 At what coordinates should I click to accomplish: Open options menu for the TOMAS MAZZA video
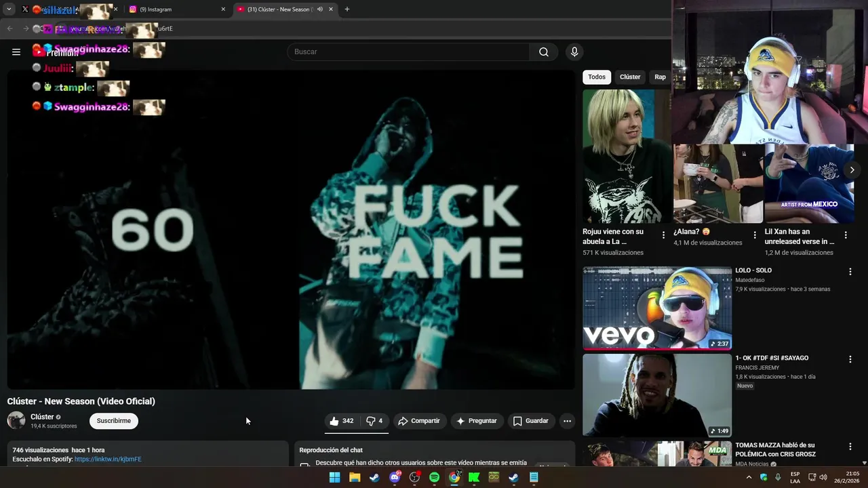pyautogui.click(x=850, y=447)
